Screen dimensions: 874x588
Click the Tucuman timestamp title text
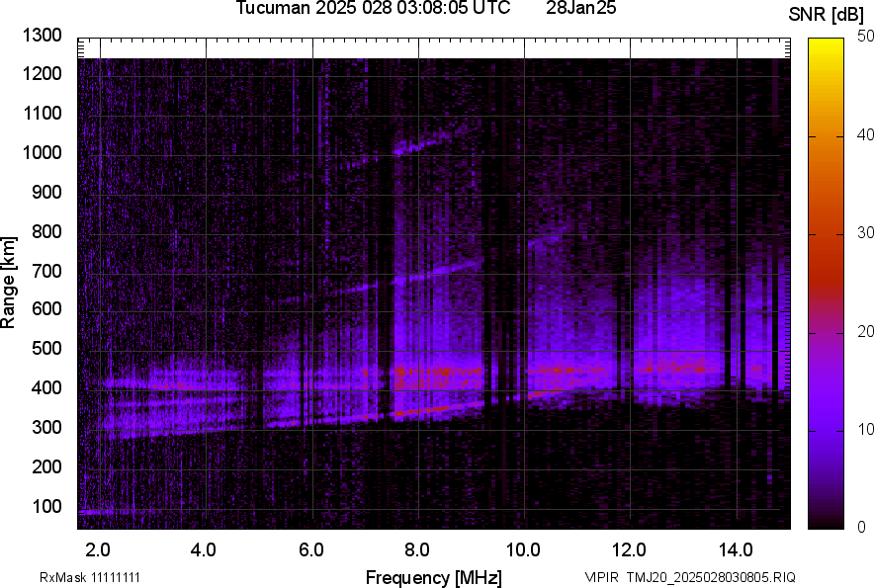pyautogui.click(x=373, y=9)
